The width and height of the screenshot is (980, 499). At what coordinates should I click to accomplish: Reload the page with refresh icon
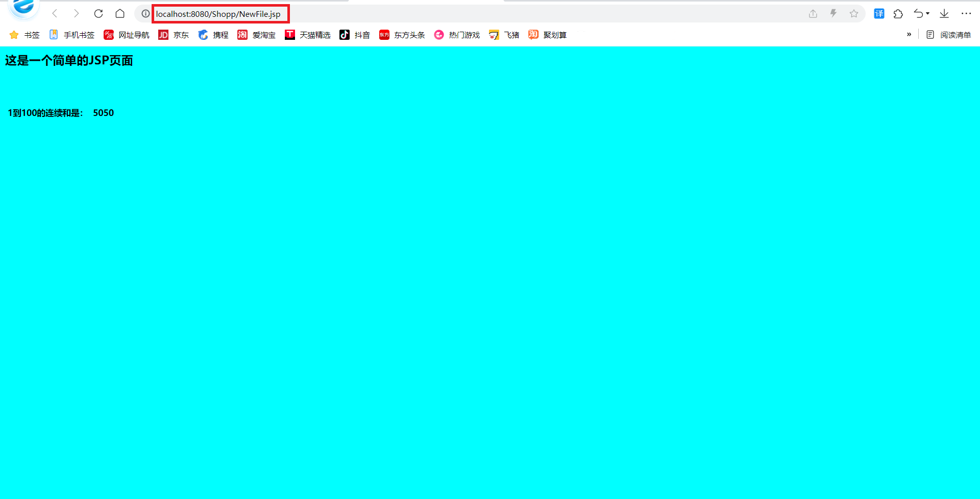pyautogui.click(x=99, y=14)
